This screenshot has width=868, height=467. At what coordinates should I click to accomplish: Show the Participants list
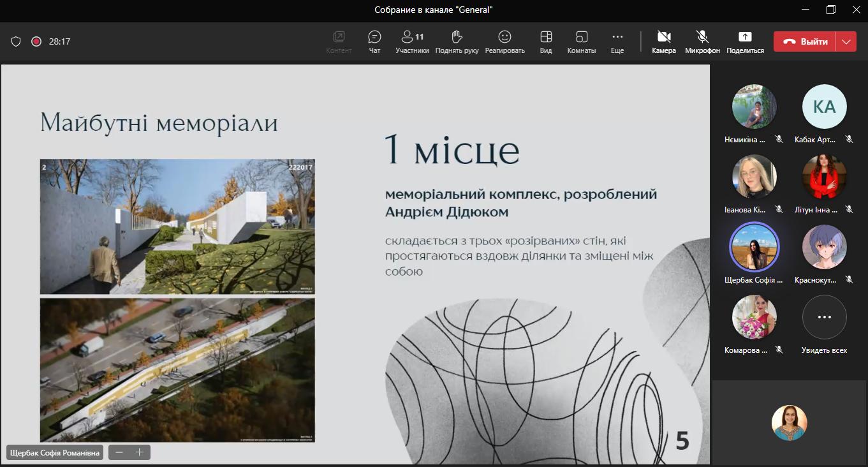coord(412,42)
